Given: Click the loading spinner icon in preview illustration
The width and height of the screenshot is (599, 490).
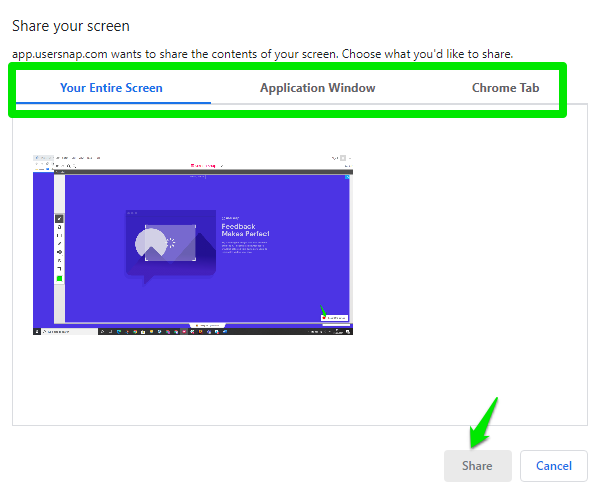Looking at the screenshot, I should (170, 243).
